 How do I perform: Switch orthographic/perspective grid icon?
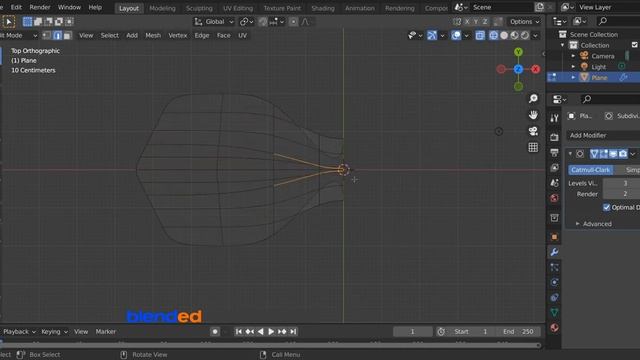(533, 147)
